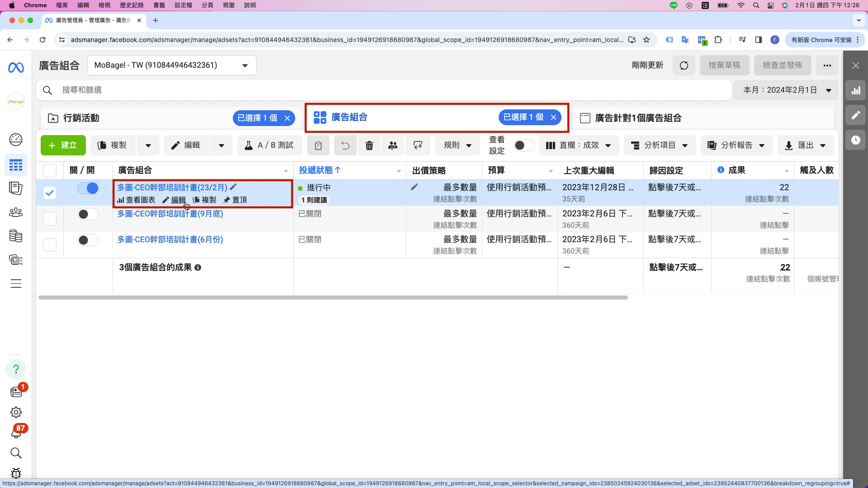Switch to 廣告針對1個廣告組合 tab
The height and width of the screenshot is (488, 868).
703,118
